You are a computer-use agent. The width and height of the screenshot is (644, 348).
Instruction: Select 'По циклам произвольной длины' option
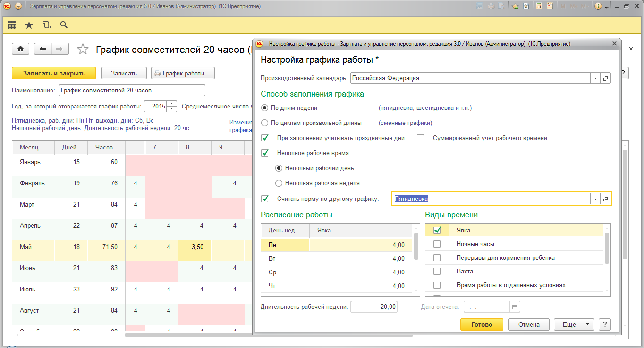click(265, 123)
